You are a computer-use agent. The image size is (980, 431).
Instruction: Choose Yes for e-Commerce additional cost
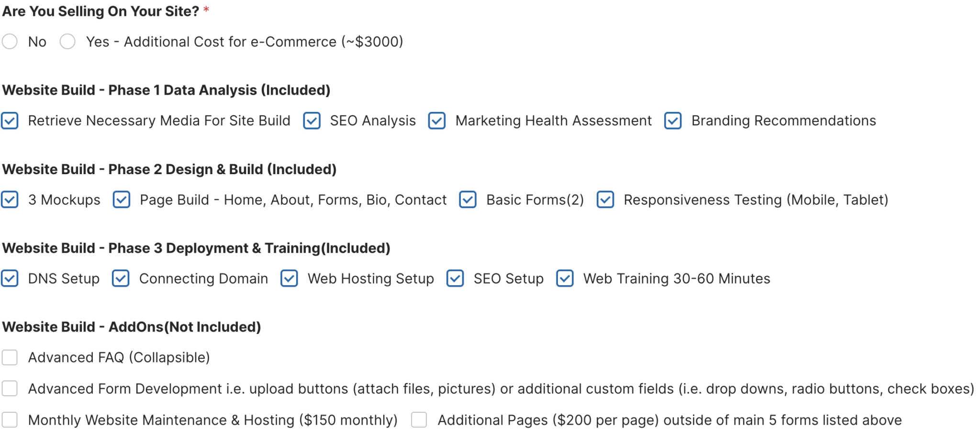coord(67,42)
